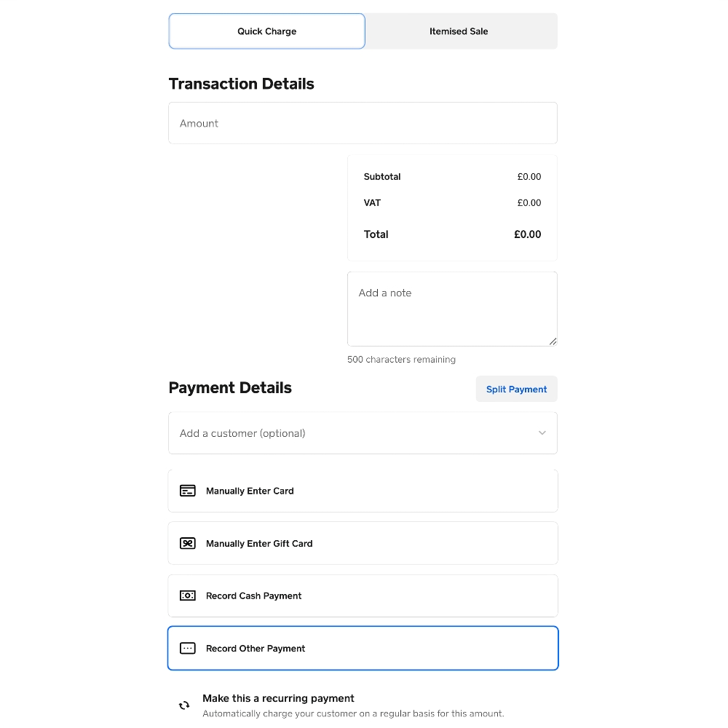
Task: Choose Record Cash Payment
Action: coord(363,596)
